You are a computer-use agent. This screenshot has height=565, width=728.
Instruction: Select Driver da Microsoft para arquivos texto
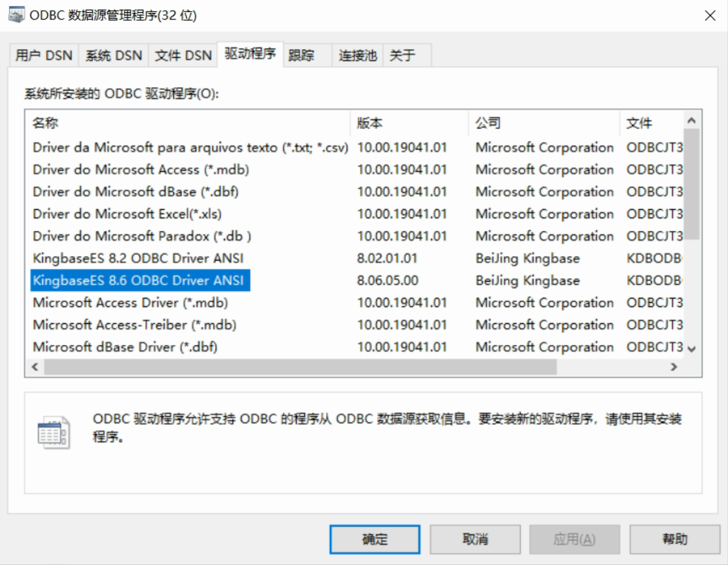tap(190, 147)
